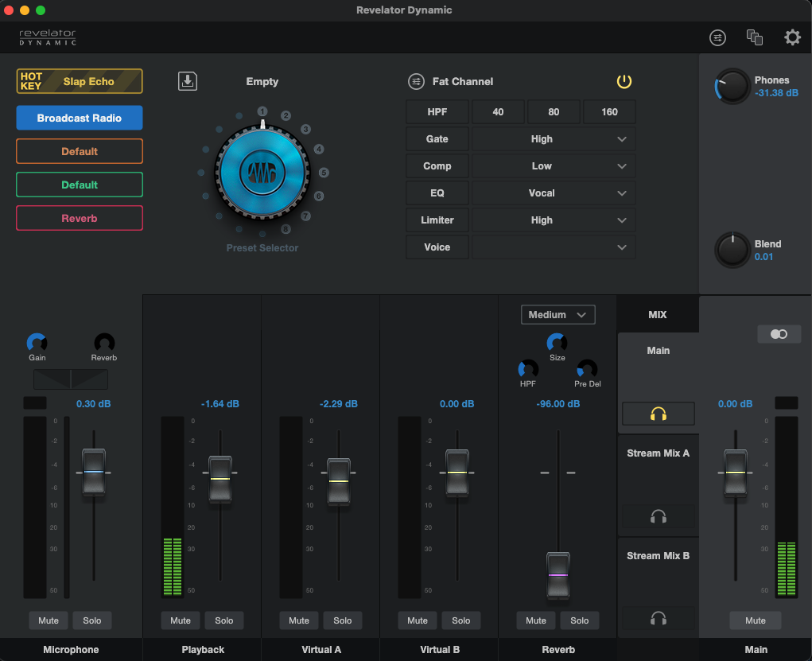Select preset slot 3 on dial
This screenshot has height=661, width=812.
305,129
